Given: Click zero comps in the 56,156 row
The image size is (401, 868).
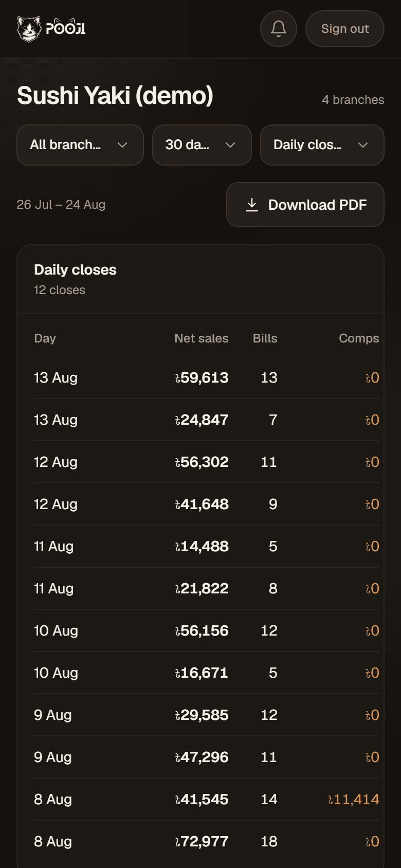Looking at the screenshot, I should [x=372, y=631].
